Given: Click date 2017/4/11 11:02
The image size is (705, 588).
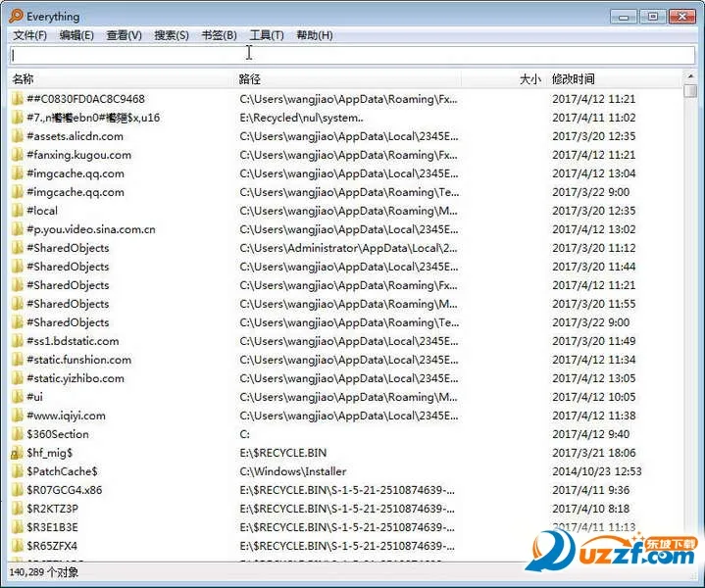Looking at the screenshot, I should (593, 118).
